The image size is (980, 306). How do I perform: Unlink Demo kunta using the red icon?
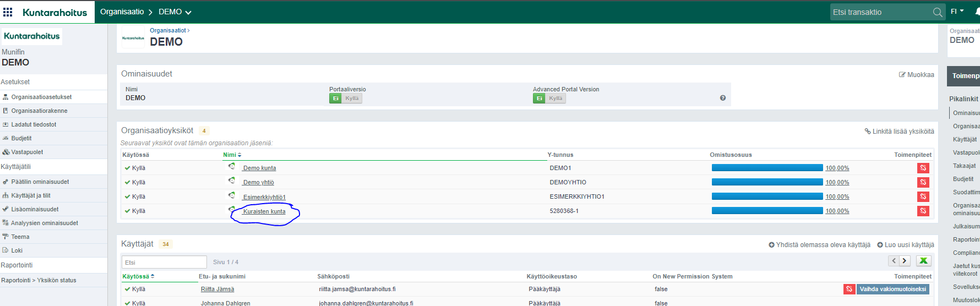click(x=923, y=168)
